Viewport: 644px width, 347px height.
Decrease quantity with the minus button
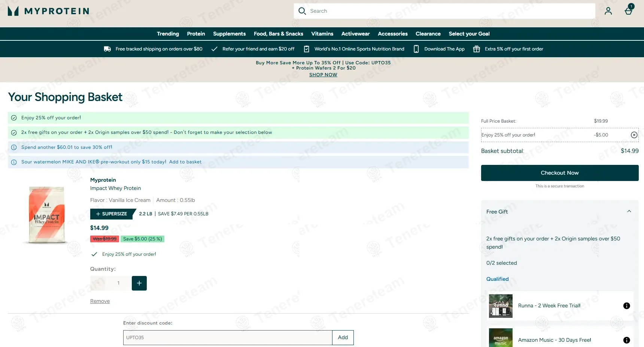pyautogui.click(x=98, y=283)
